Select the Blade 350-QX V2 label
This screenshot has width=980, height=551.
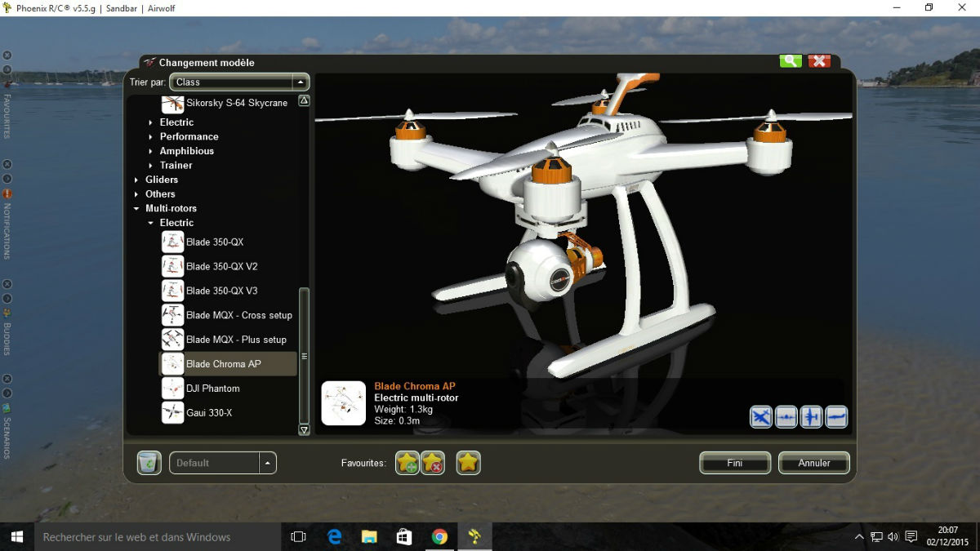(222, 266)
